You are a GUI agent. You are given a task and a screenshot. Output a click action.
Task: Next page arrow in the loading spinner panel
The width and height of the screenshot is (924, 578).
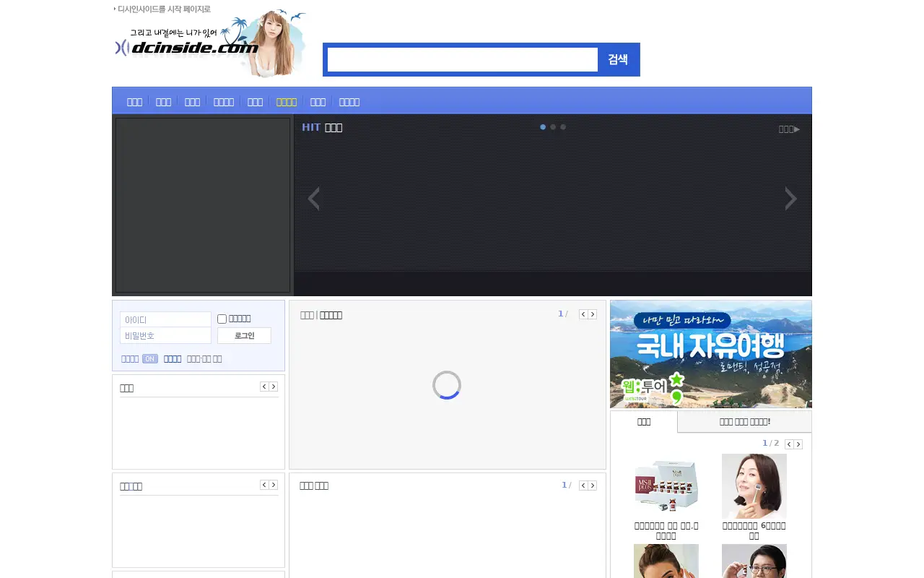pos(593,314)
